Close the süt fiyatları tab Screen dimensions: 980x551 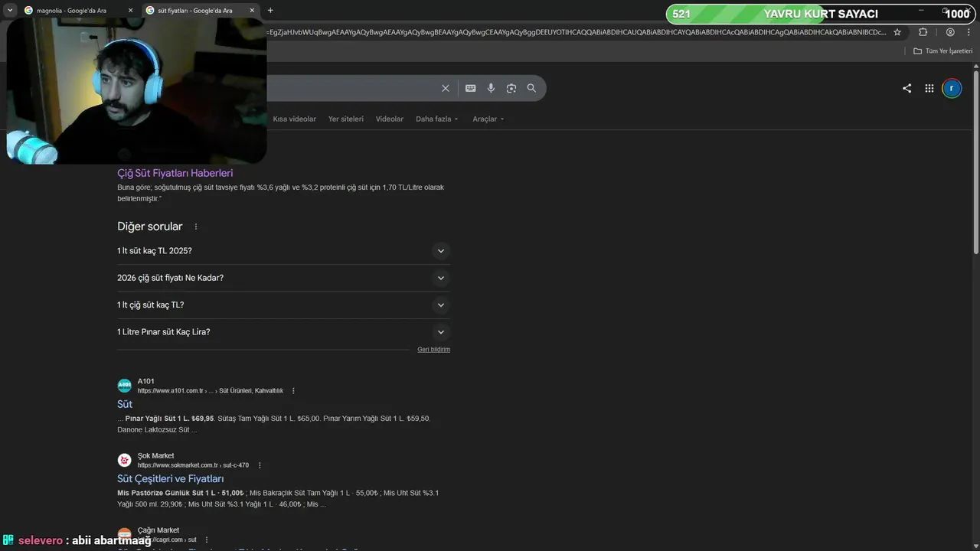pos(252,11)
